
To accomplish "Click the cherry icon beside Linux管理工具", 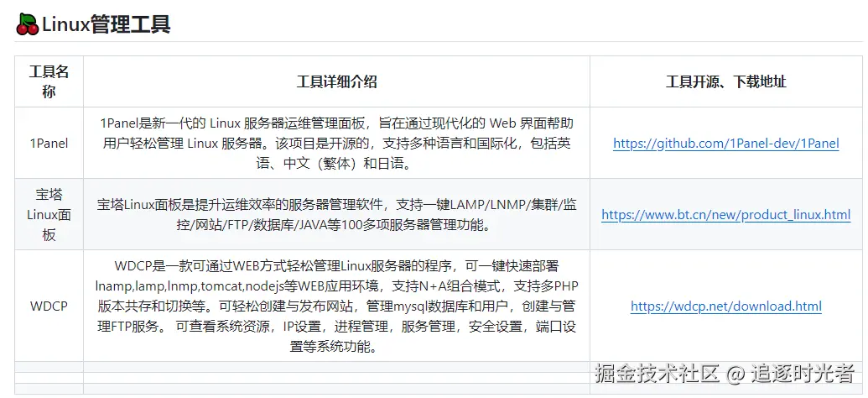I will (27, 25).
